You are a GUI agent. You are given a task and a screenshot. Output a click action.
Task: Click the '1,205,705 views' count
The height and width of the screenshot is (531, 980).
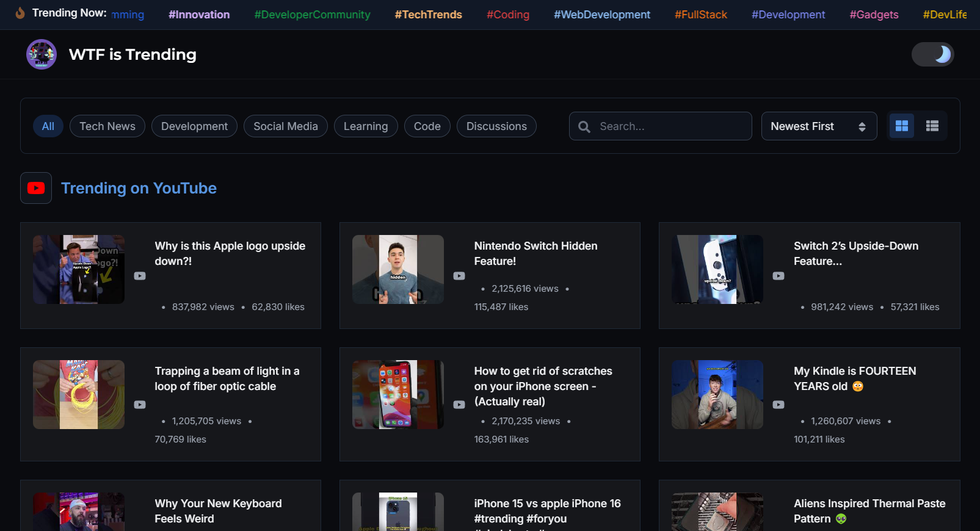point(206,421)
